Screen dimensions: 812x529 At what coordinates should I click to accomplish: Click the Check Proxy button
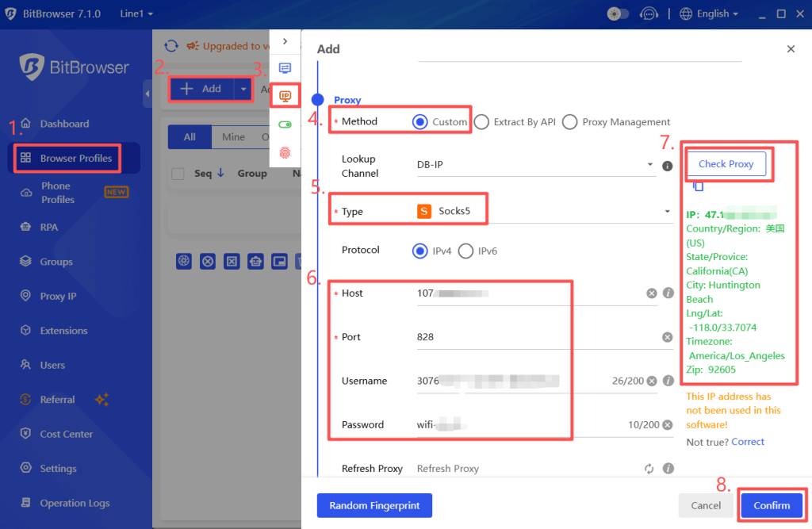tap(726, 164)
